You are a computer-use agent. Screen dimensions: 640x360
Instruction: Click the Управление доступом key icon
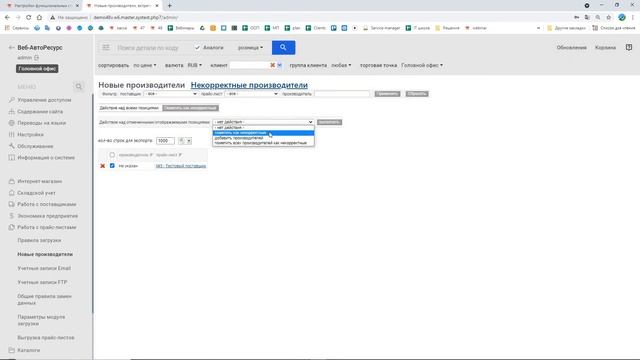pos(11,100)
